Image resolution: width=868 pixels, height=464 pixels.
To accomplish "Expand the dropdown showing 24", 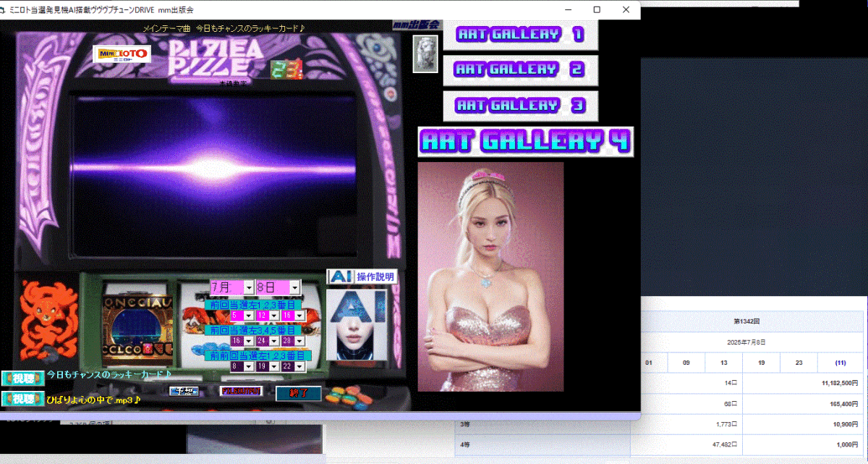I will pyautogui.click(x=273, y=340).
